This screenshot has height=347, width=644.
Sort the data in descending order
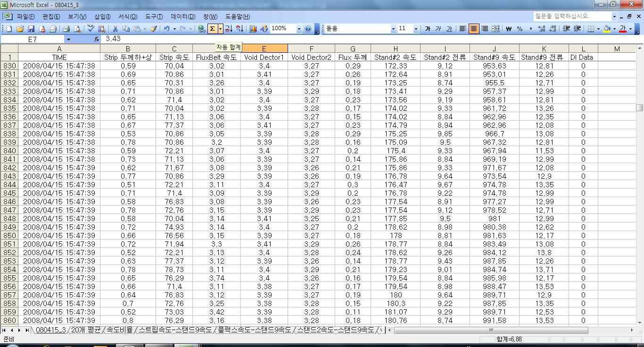pos(239,29)
